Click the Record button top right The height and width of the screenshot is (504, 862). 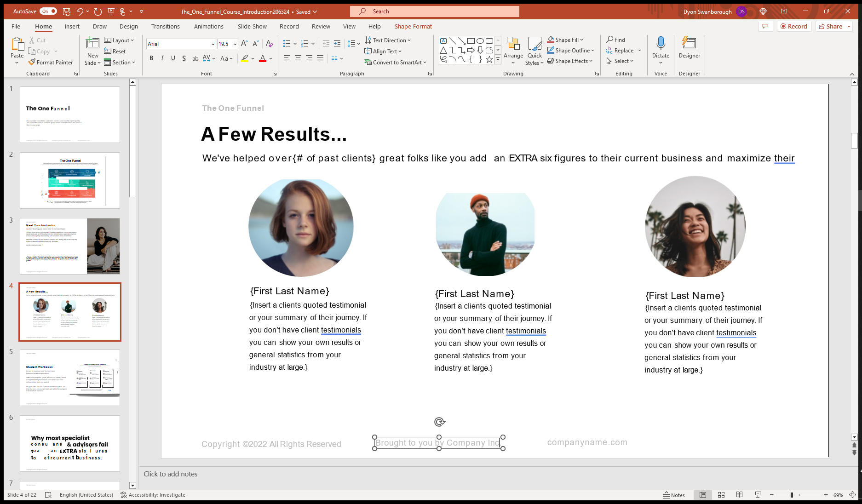(794, 26)
